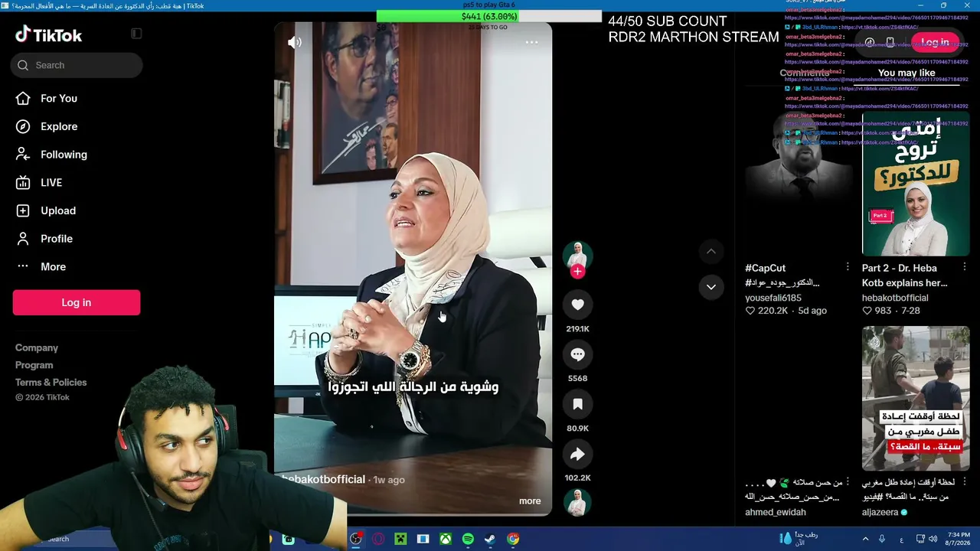This screenshot has width=980, height=551.
Task: Open hebakotbofficial username on the video
Action: [324, 479]
